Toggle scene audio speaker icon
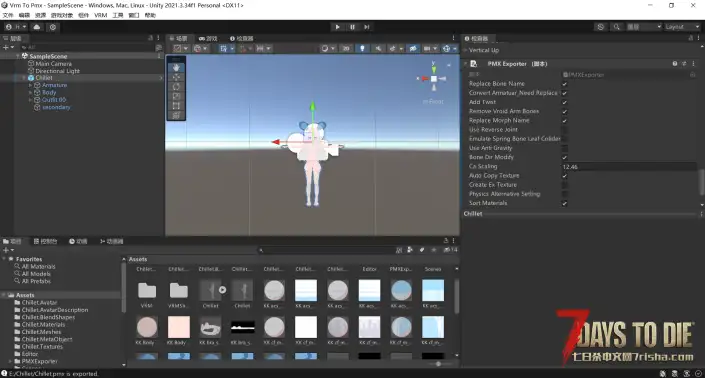The width and height of the screenshot is (705, 378). 379,48
